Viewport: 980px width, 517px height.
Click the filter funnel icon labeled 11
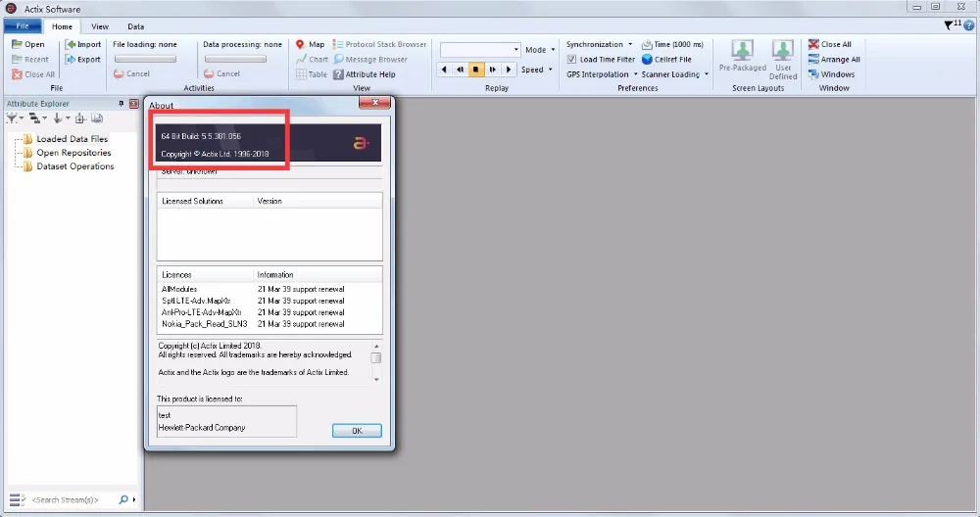point(952,25)
